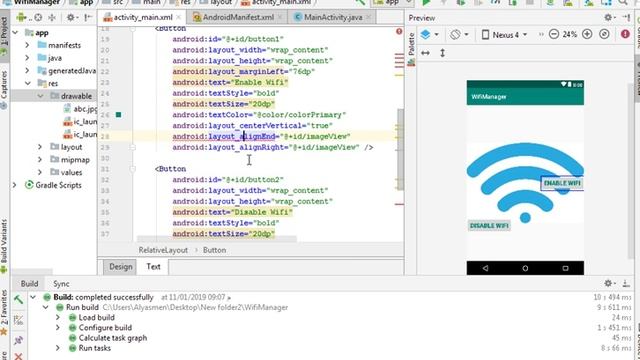Collapse the app module node
This screenshot has height=360, width=640.
click(x=16, y=33)
